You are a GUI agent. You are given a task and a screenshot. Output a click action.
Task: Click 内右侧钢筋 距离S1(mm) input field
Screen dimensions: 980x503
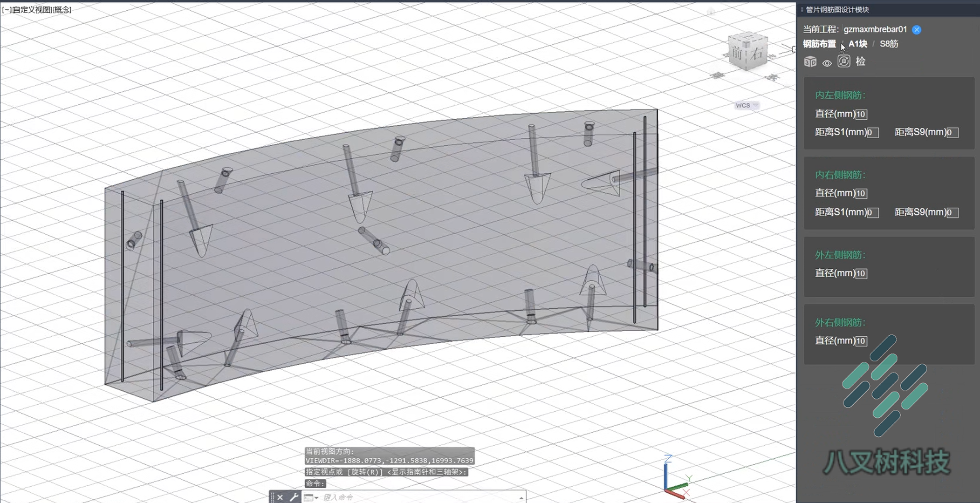pyautogui.click(x=873, y=213)
